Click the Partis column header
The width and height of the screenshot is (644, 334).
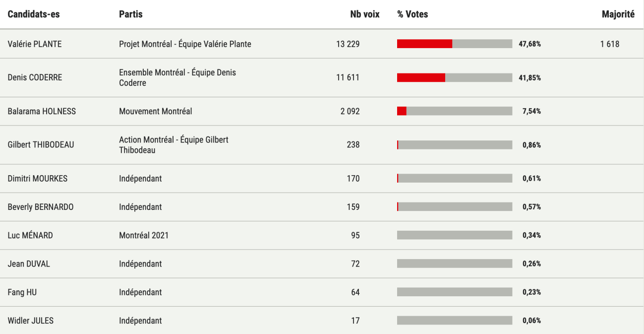pyautogui.click(x=131, y=14)
